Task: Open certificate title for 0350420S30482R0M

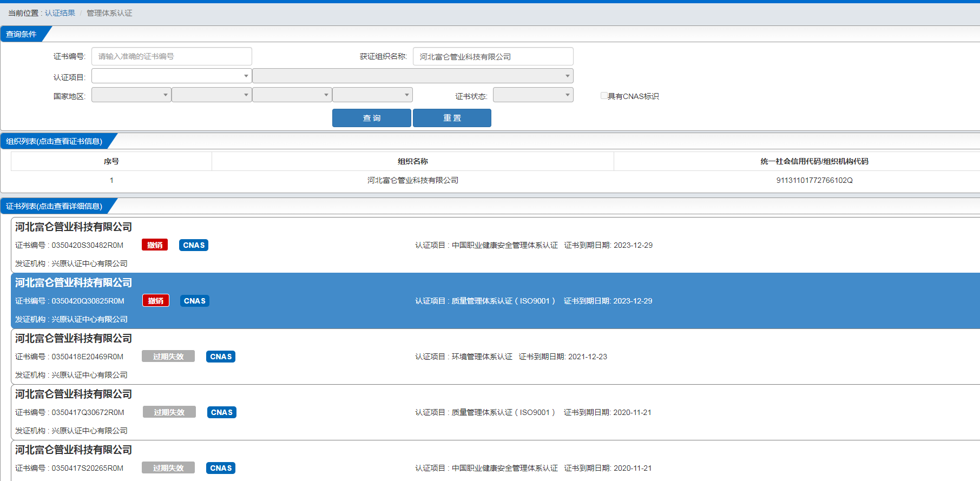Action: (x=74, y=227)
